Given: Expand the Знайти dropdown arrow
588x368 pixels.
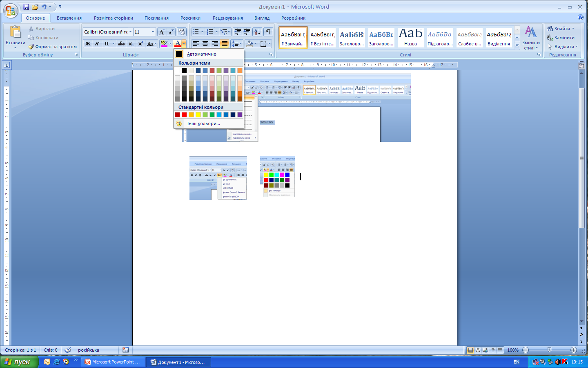Looking at the screenshot, I should (573, 29).
